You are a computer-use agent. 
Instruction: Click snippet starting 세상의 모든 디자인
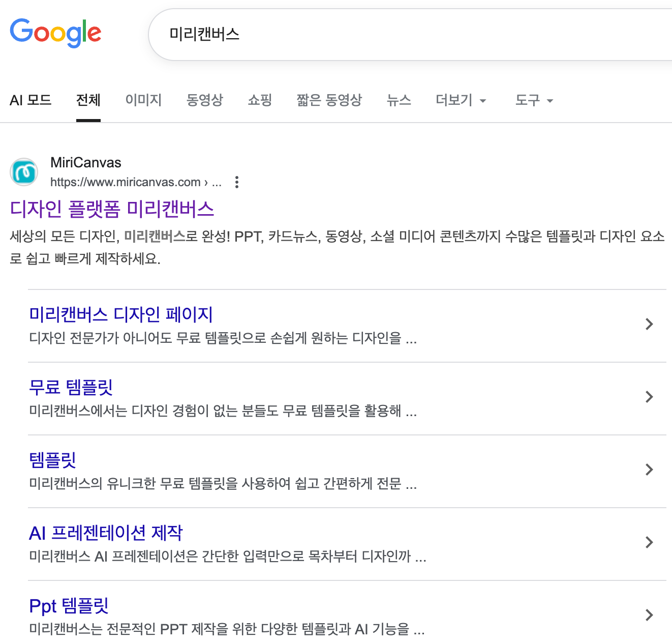click(x=338, y=247)
